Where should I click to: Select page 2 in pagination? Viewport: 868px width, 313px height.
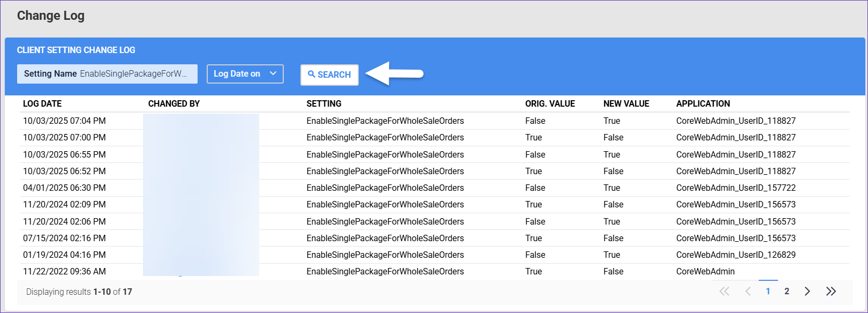tap(787, 292)
